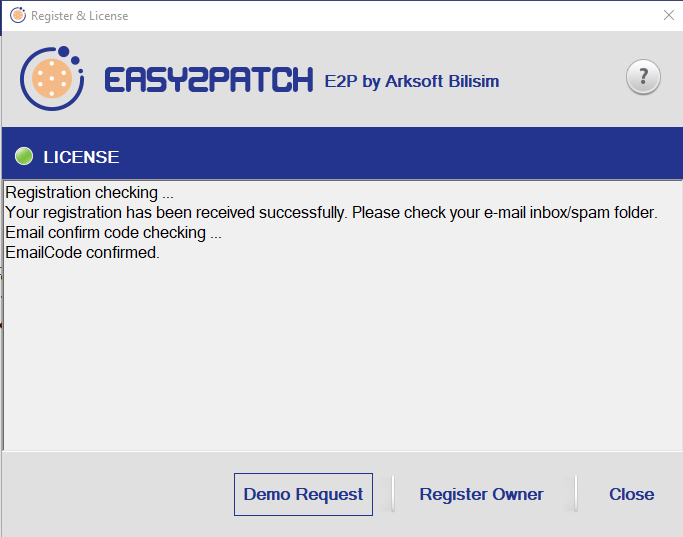Select the LICENSE header label
This screenshot has width=683, height=537.
tap(81, 157)
